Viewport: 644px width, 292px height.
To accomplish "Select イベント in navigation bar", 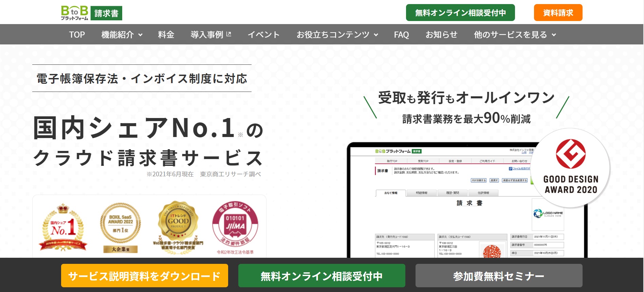I will [x=263, y=35].
